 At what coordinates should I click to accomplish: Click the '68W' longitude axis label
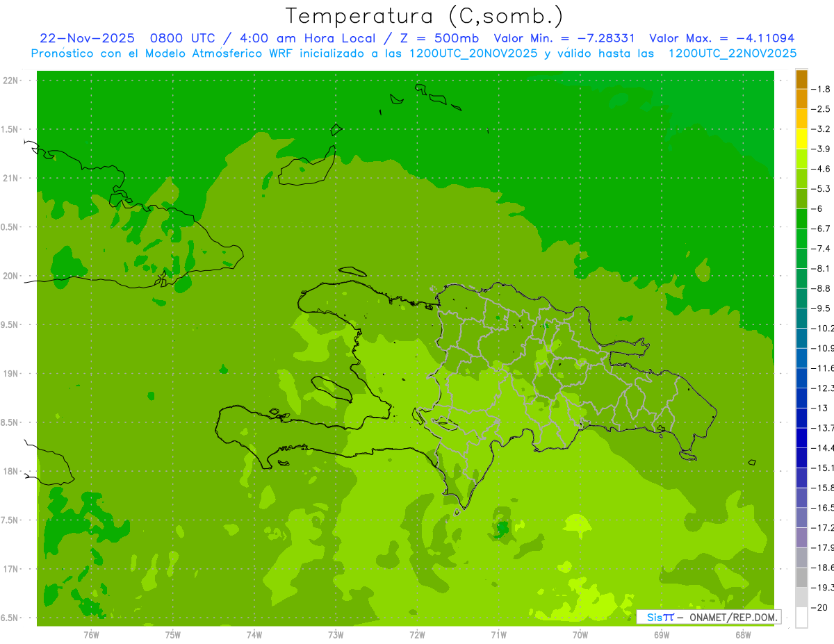pyautogui.click(x=743, y=634)
